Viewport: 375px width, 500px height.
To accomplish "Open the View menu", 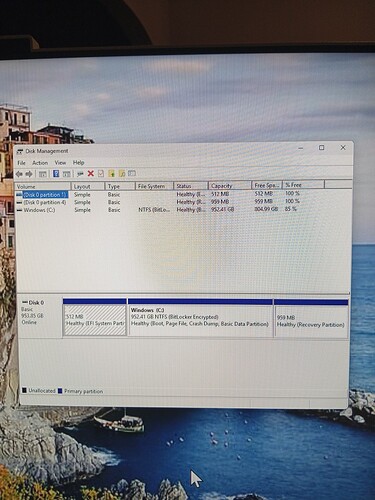I will pos(60,163).
